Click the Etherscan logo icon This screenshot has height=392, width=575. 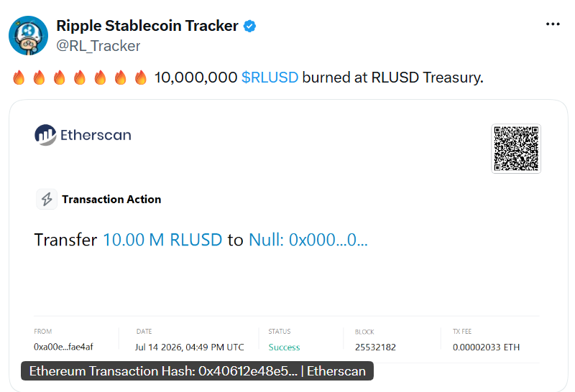[45, 135]
